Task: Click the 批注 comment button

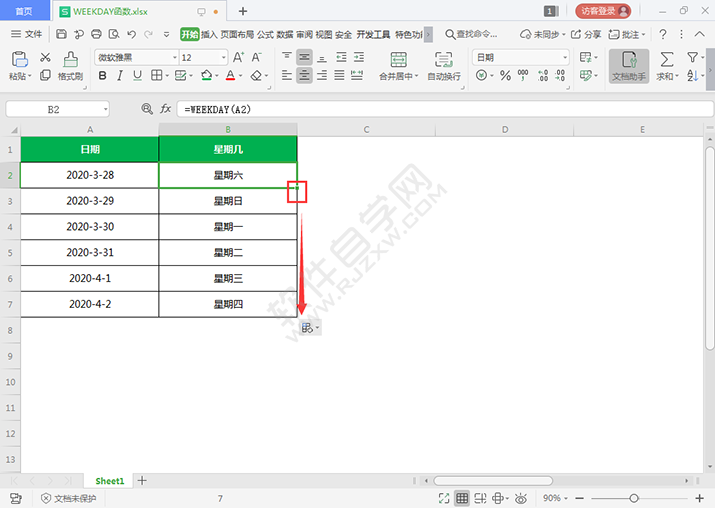Action: 627,34
